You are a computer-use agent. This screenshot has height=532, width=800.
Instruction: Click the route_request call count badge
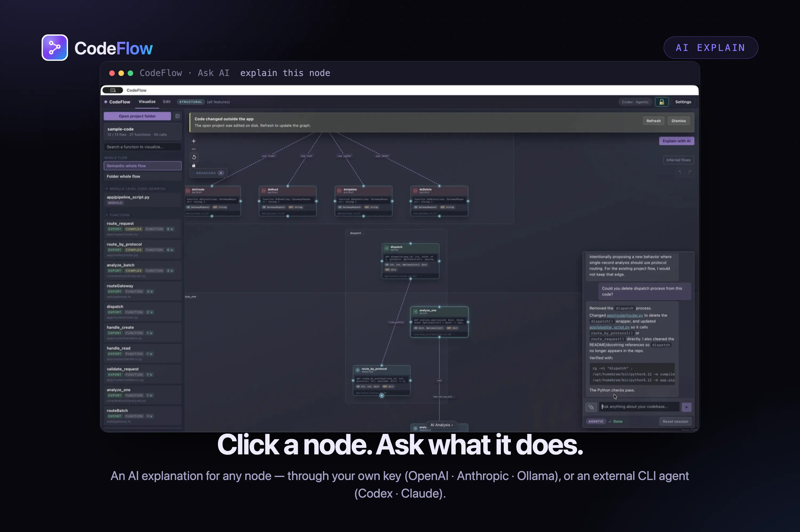click(170, 229)
